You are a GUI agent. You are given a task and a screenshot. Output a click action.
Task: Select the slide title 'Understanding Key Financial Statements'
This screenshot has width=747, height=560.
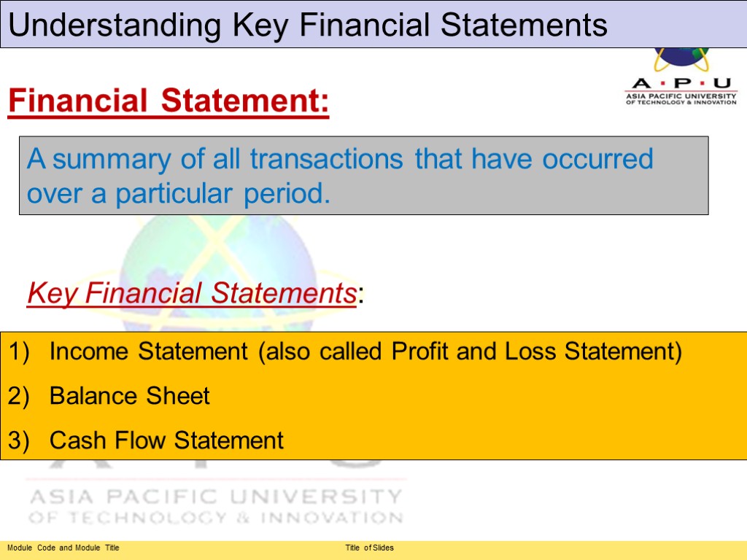(x=309, y=26)
